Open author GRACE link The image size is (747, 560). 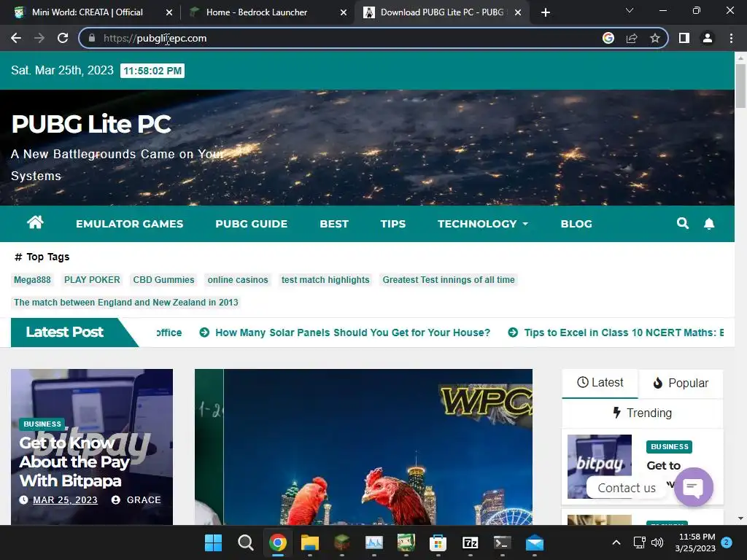(144, 500)
